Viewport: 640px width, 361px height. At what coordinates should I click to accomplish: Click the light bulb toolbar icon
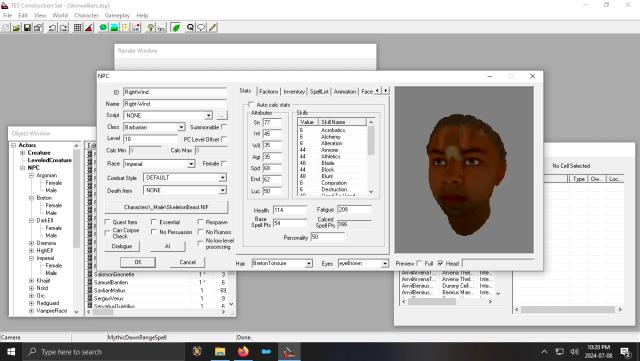[151, 27]
